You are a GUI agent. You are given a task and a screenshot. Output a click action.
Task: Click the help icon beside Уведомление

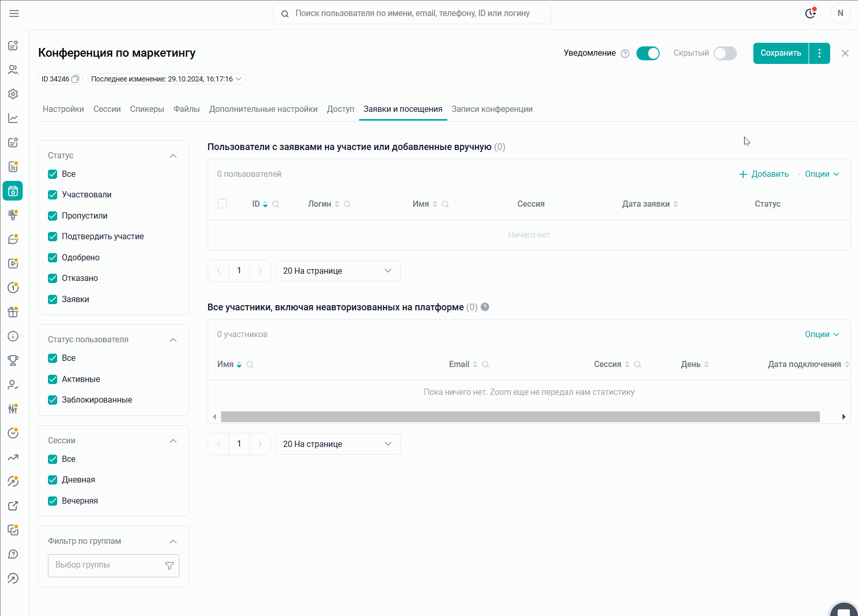[x=625, y=54]
